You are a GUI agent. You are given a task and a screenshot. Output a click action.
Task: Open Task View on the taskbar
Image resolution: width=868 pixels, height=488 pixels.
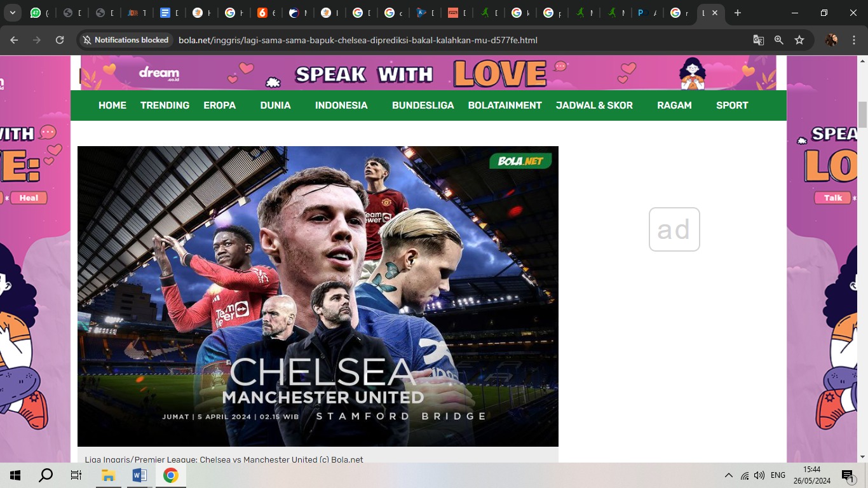76,475
